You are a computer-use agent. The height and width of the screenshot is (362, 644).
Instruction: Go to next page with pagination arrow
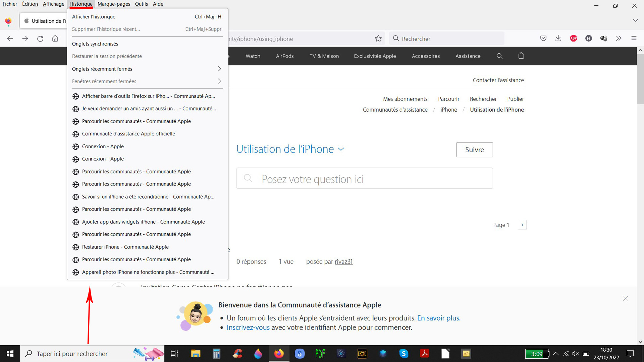(522, 225)
